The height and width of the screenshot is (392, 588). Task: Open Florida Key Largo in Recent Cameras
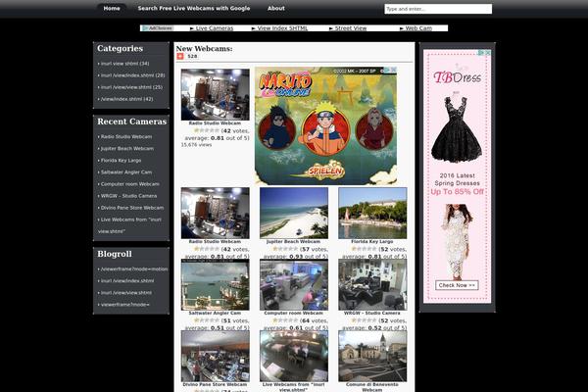click(x=121, y=160)
